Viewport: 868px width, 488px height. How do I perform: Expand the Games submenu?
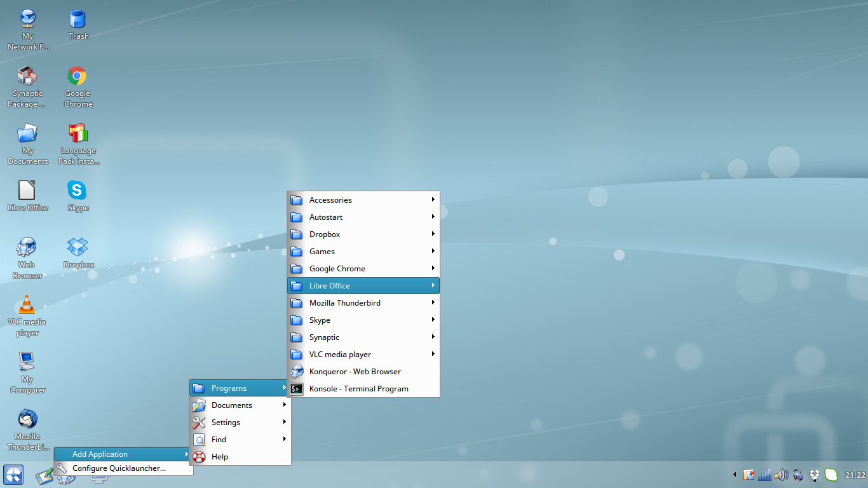(x=363, y=251)
